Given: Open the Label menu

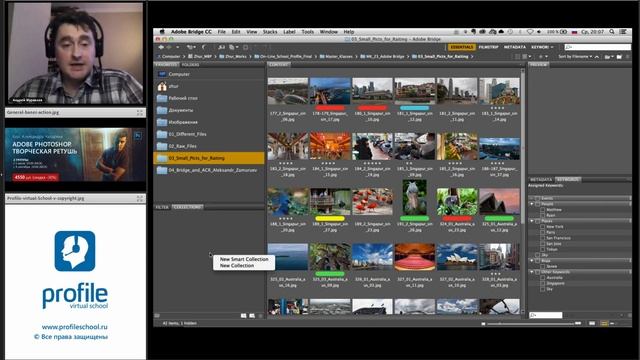Looking at the screenshot, I should click(x=289, y=31).
